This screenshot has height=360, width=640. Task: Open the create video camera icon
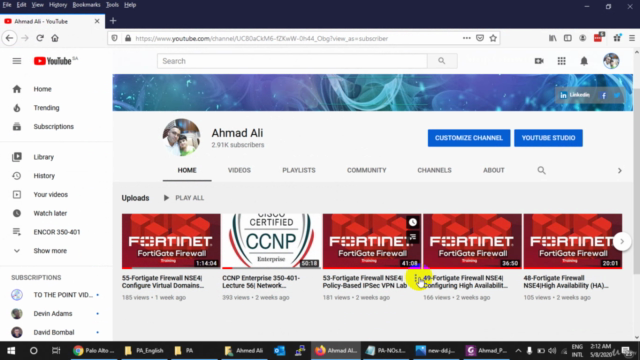click(x=539, y=61)
